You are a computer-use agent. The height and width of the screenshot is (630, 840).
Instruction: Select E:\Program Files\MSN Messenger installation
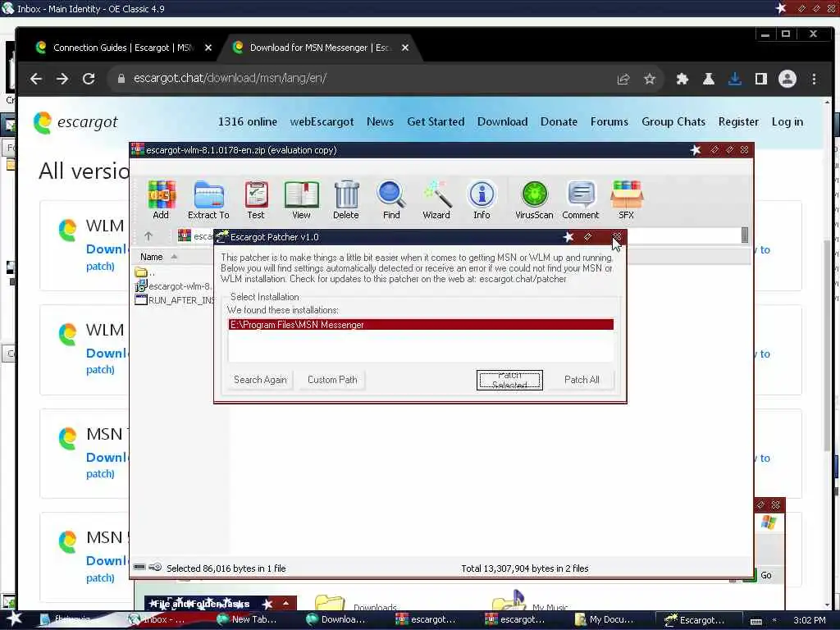(x=421, y=325)
